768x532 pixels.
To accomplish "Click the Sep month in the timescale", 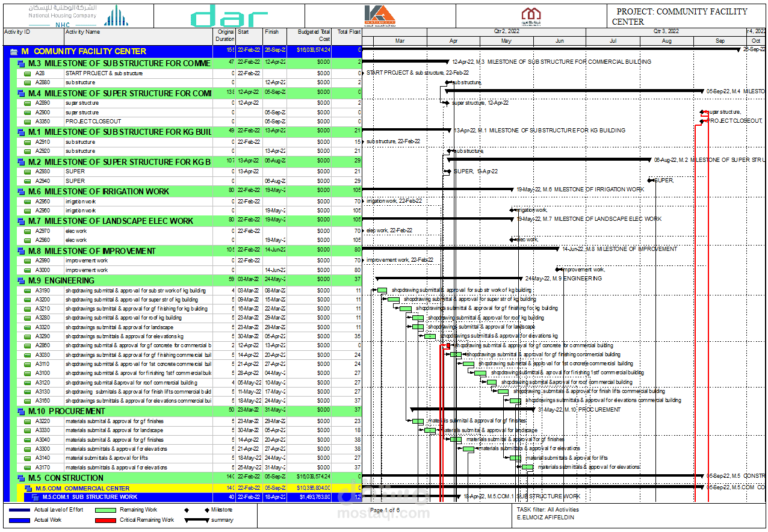I will pos(720,41).
